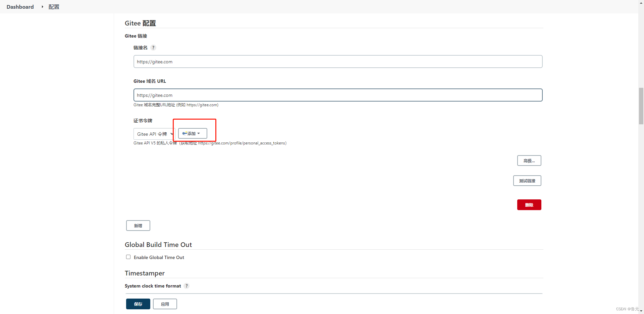Click the red 删除 delete button
Viewport: 644px width, 314px height.
(529, 205)
